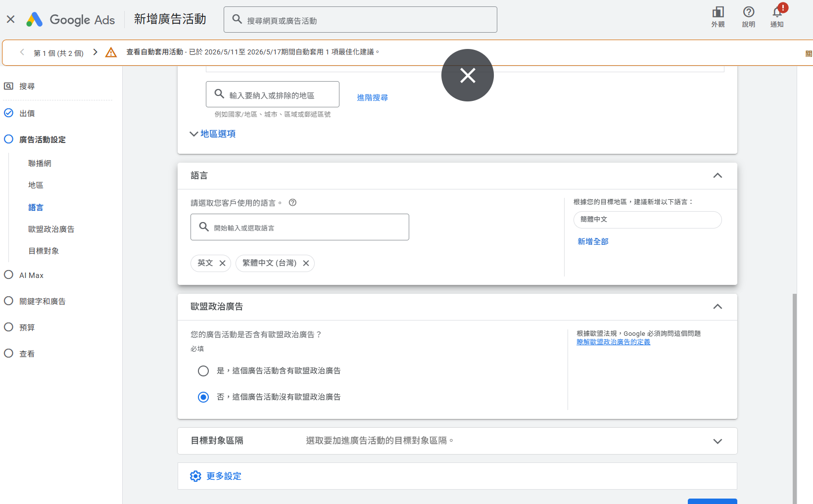This screenshot has height=504, width=813.
Task: Click the 進階搜尋 link
Action: pyautogui.click(x=373, y=97)
